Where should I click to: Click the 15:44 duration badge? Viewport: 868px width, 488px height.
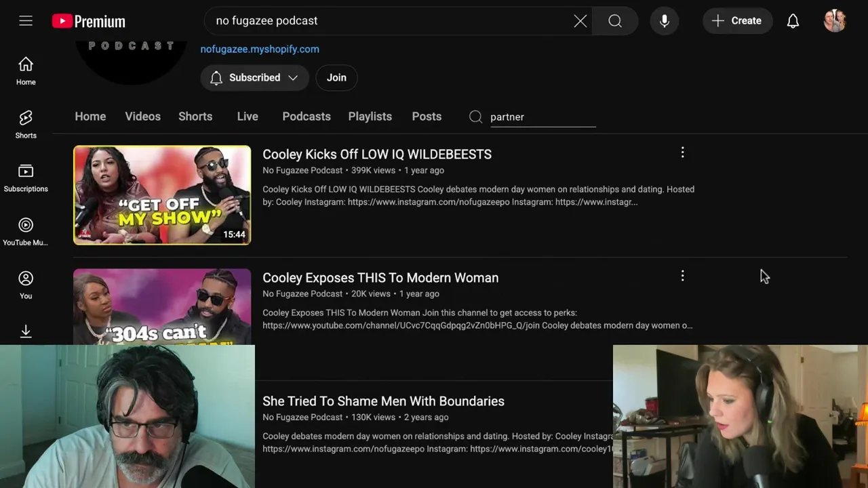coord(234,235)
